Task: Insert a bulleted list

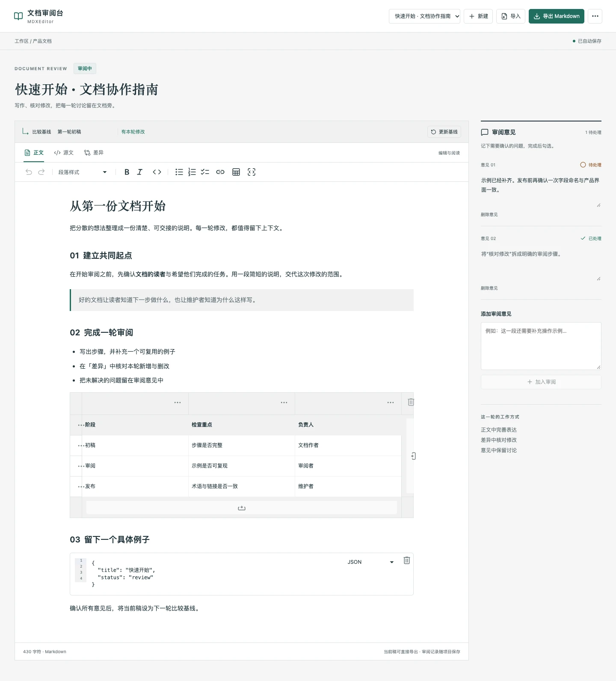Action: pos(179,172)
